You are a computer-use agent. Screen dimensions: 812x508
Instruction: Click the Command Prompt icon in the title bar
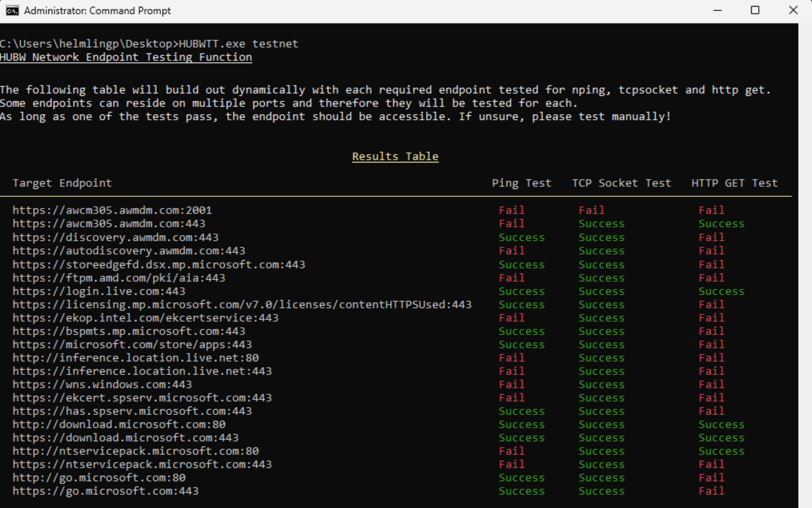click(x=12, y=10)
